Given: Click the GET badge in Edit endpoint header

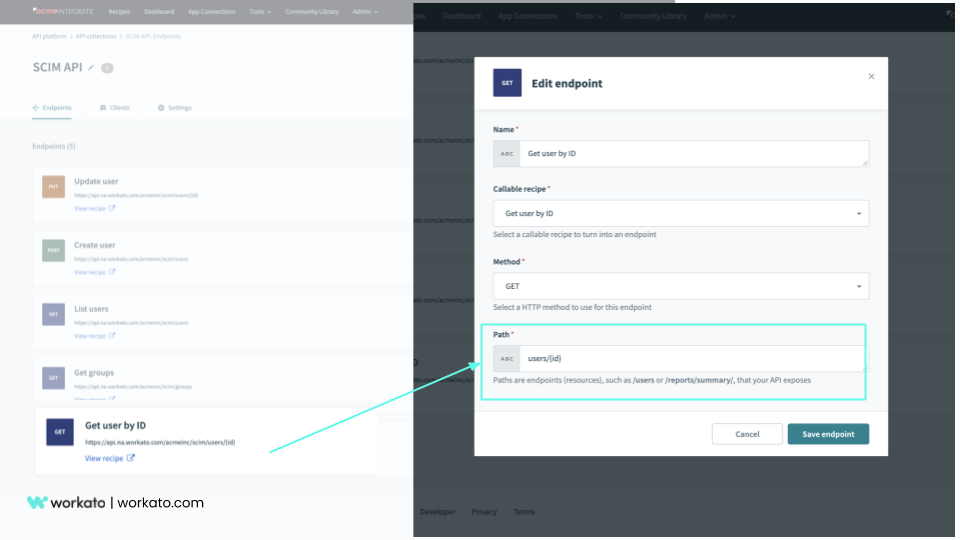Looking at the screenshot, I should click(x=507, y=83).
